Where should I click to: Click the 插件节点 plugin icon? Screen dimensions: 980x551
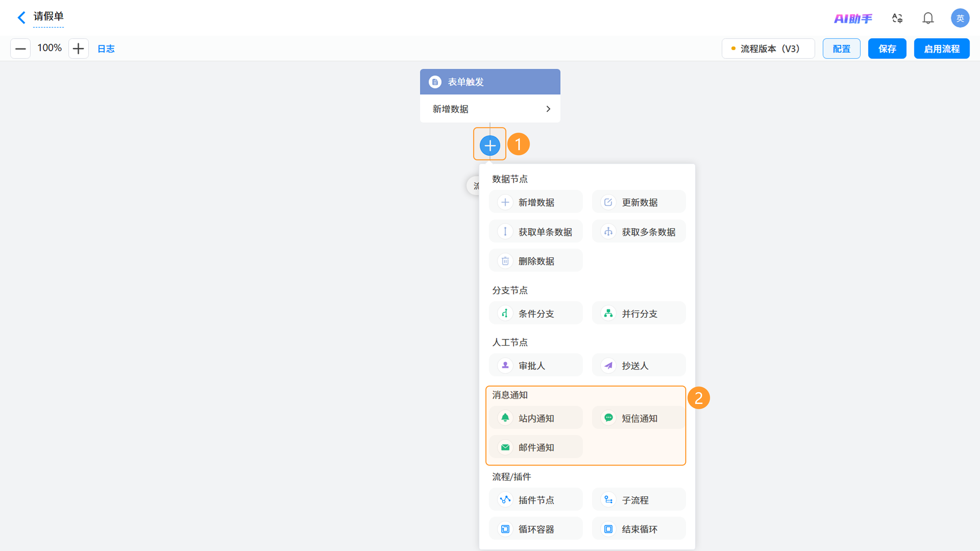click(x=505, y=500)
